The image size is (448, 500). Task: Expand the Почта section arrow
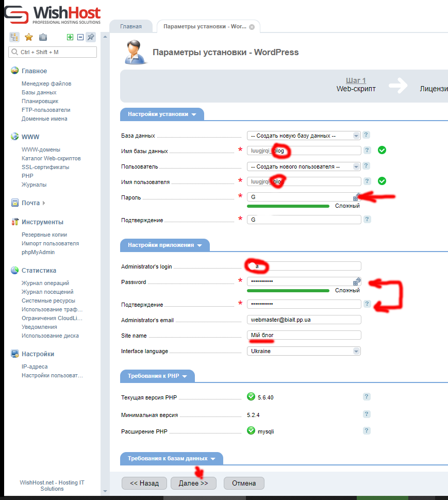pyautogui.click(x=44, y=203)
